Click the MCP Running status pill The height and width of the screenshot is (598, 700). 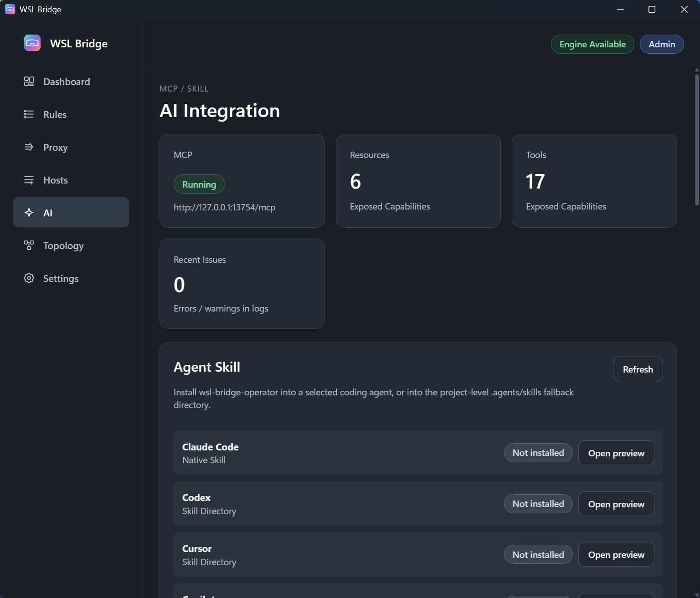199,184
